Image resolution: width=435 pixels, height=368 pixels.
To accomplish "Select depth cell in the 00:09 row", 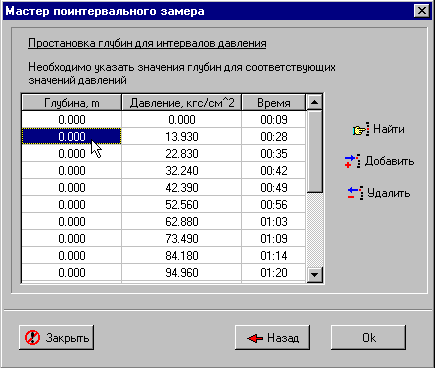I will [72, 120].
